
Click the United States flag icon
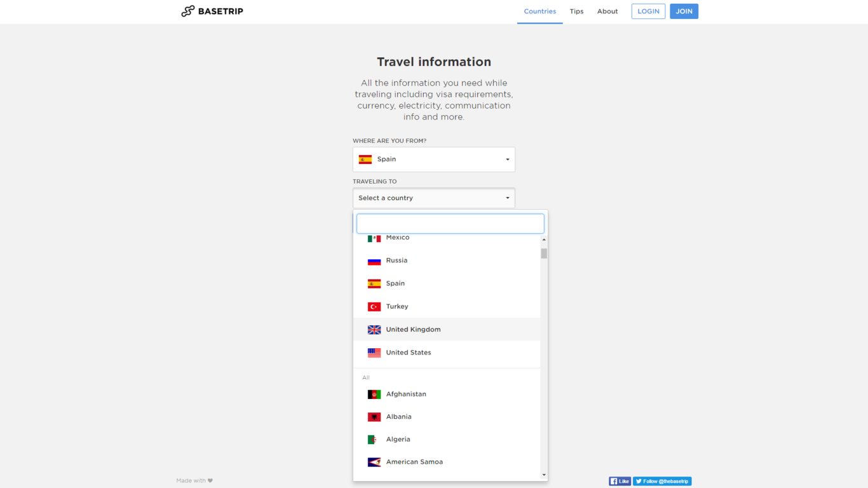[374, 352]
